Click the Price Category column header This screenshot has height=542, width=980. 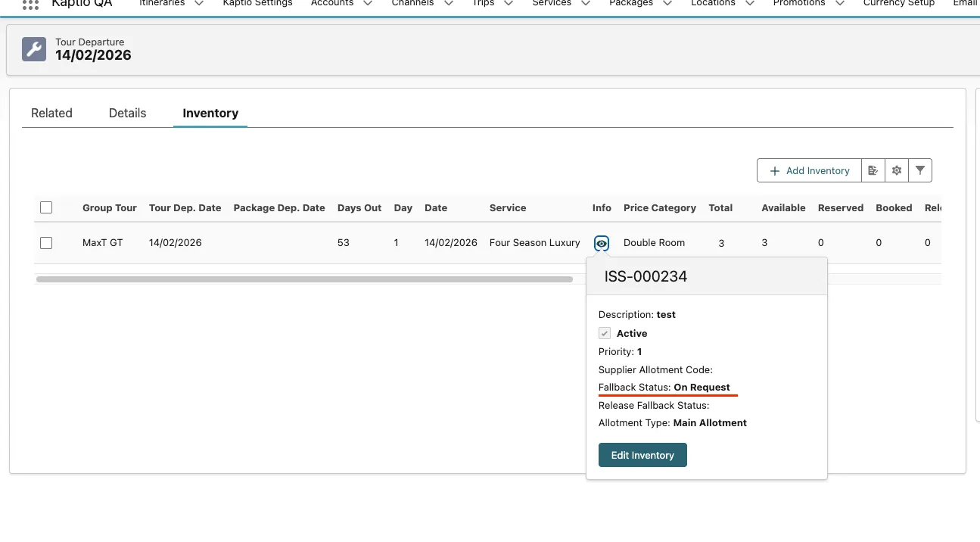point(659,207)
